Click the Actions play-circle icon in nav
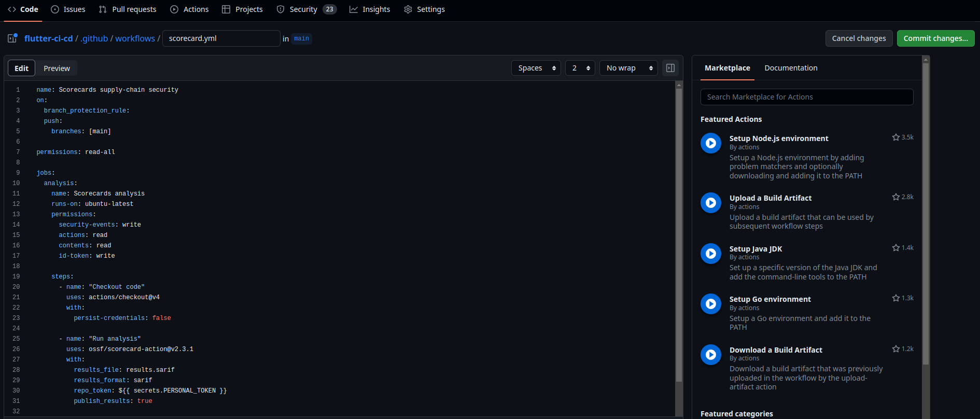This screenshot has width=980, height=419. coord(174,9)
